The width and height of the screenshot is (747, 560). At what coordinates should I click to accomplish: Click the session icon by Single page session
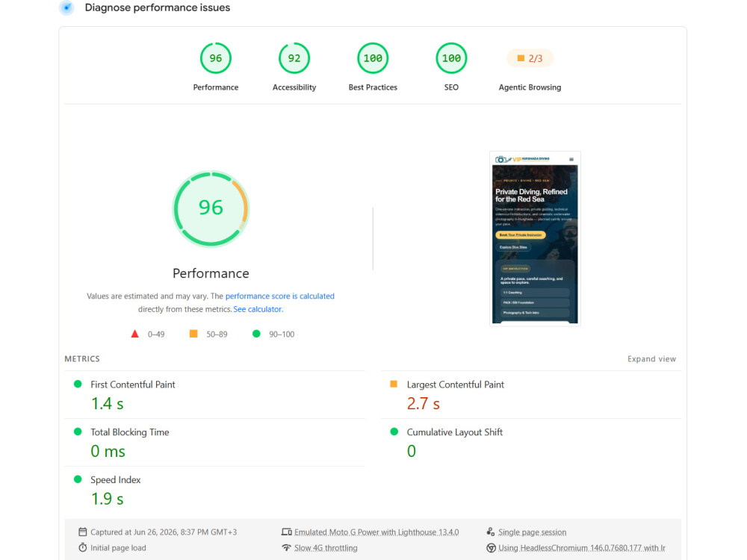490,532
